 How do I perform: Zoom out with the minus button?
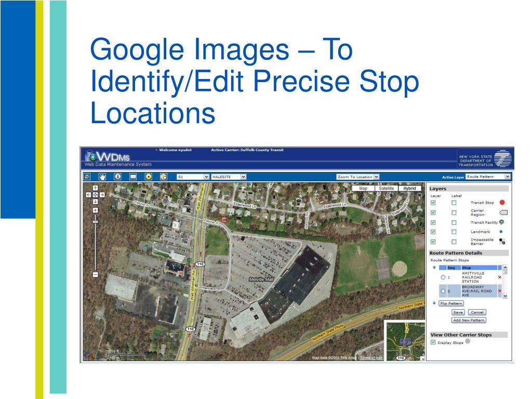[96, 274]
